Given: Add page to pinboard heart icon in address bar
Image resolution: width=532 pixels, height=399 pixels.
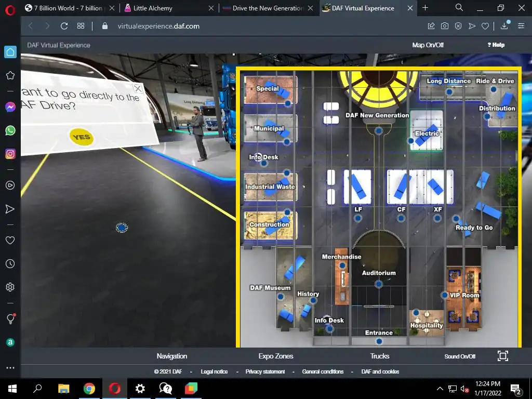Looking at the screenshot, I should (x=485, y=26).
